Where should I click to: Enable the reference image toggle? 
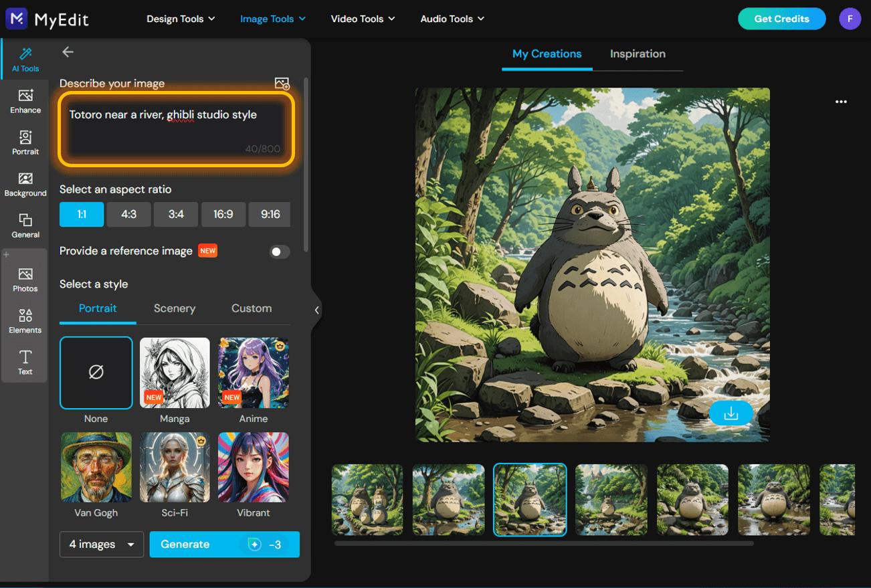coord(280,251)
